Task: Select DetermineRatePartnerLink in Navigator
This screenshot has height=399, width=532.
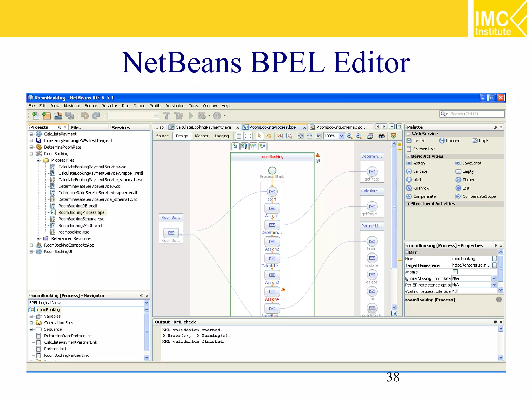Action: coord(68,336)
